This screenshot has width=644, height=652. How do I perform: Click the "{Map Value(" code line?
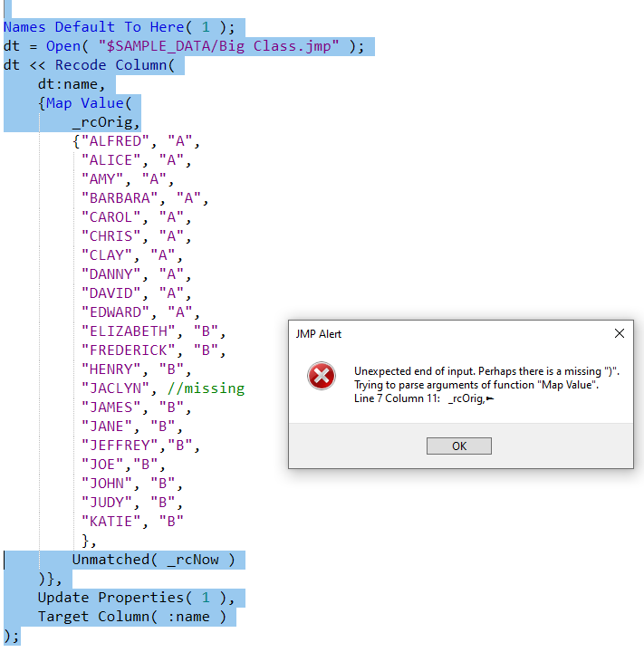[85, 103]
